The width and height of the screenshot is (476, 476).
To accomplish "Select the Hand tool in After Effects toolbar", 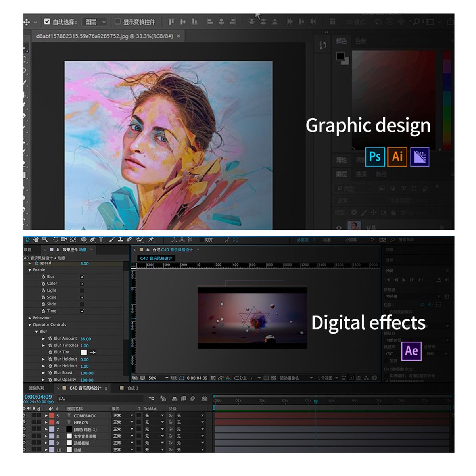I will coord(36,240).
